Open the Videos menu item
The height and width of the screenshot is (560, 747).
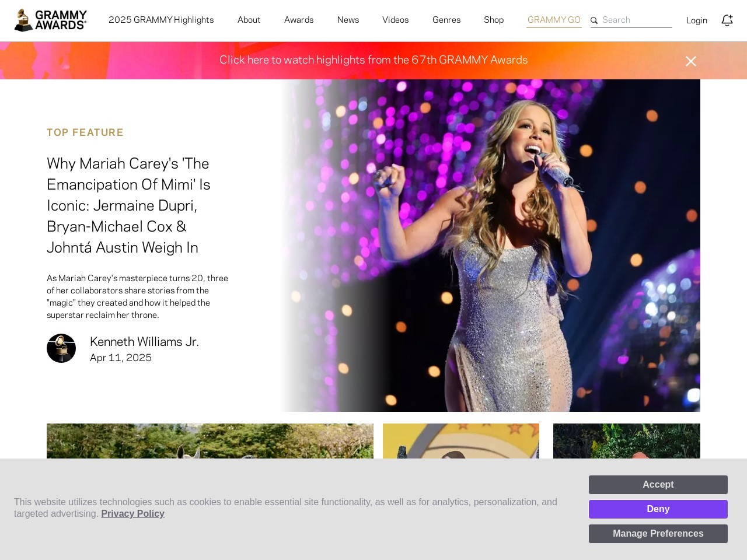(x=396, y=20)
